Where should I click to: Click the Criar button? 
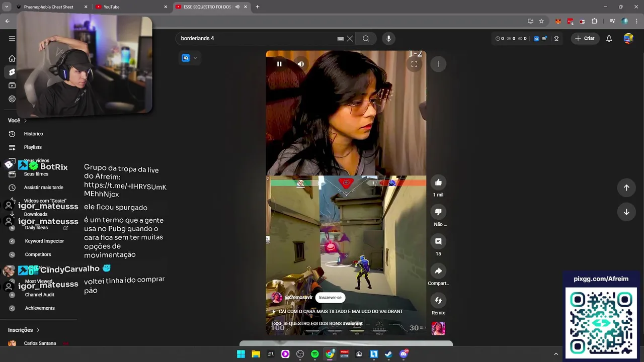click(585, 38)
